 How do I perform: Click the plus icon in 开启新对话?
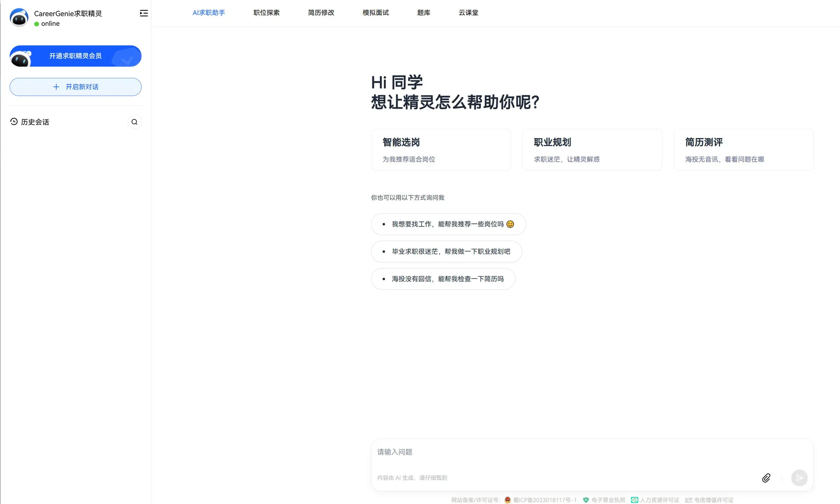pos(56,87)
